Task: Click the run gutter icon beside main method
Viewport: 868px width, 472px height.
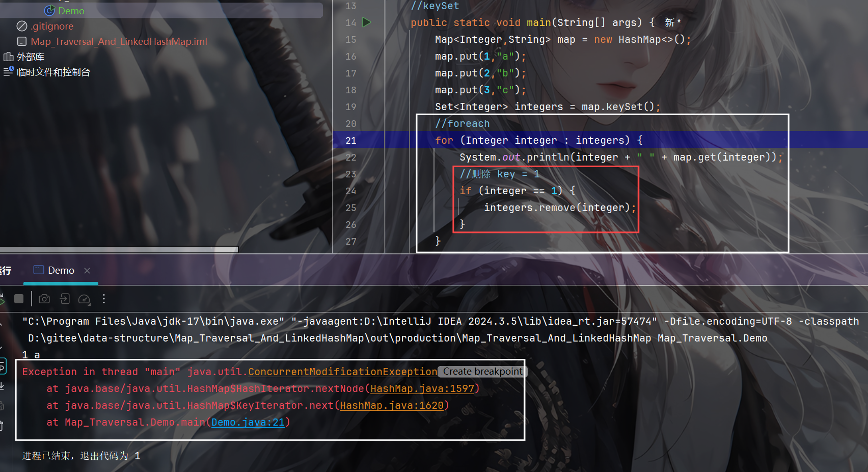Action: coord(366,22)
